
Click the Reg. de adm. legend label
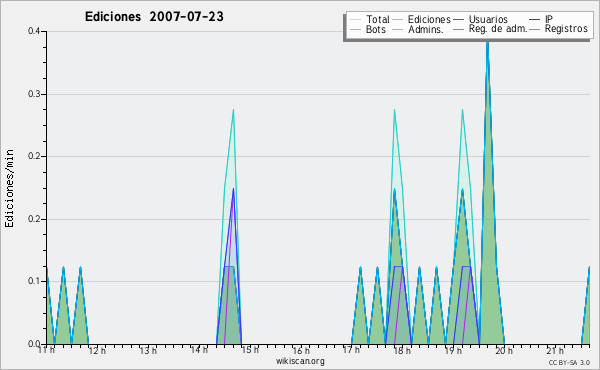(498, 29)
